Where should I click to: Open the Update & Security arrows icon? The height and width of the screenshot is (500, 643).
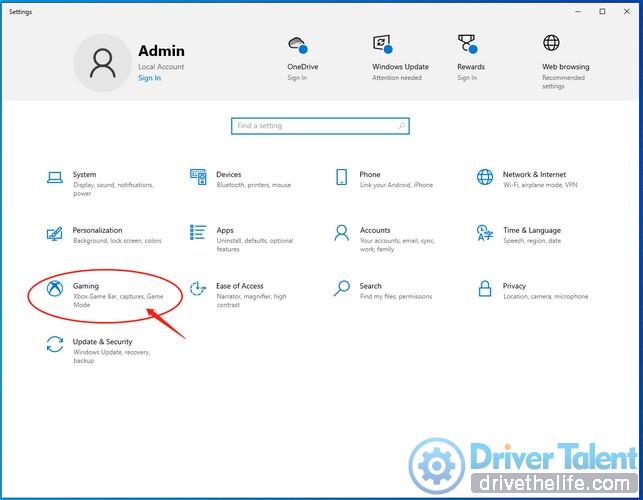click(55, 344)
